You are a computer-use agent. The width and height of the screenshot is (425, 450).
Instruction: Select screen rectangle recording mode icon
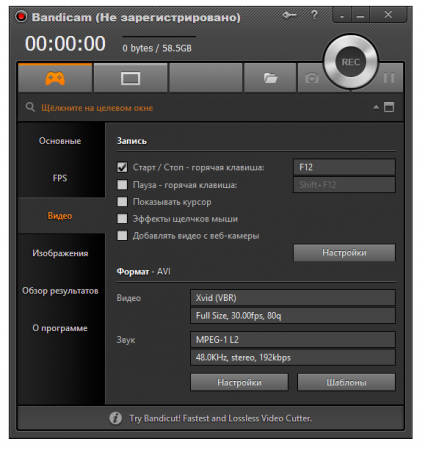point(130,79)
